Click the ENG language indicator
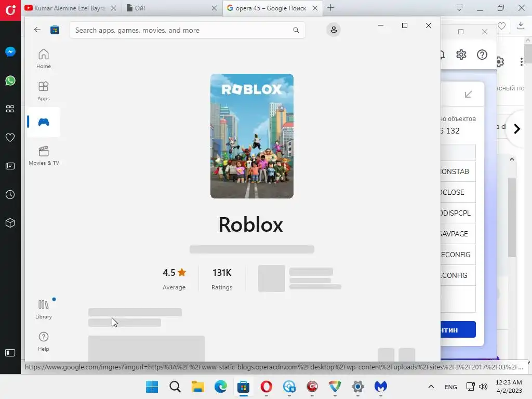This screenshot has height=399, width=532. coord(450,387)
